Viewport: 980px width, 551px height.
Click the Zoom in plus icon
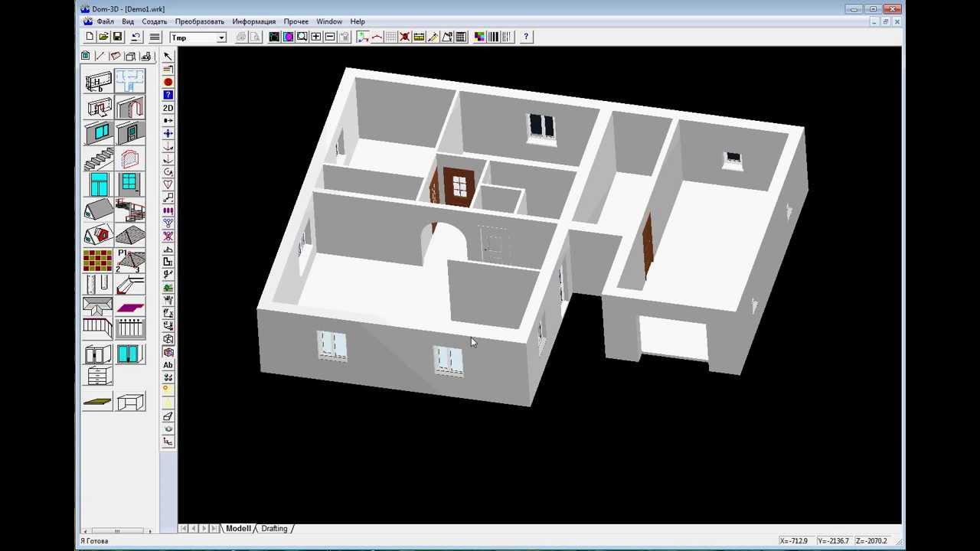tap(316, 37)
